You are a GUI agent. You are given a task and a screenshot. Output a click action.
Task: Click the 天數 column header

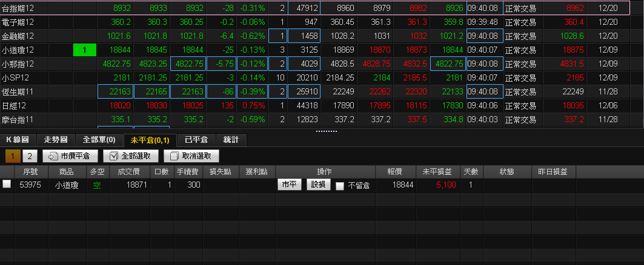tap(471, 172)
